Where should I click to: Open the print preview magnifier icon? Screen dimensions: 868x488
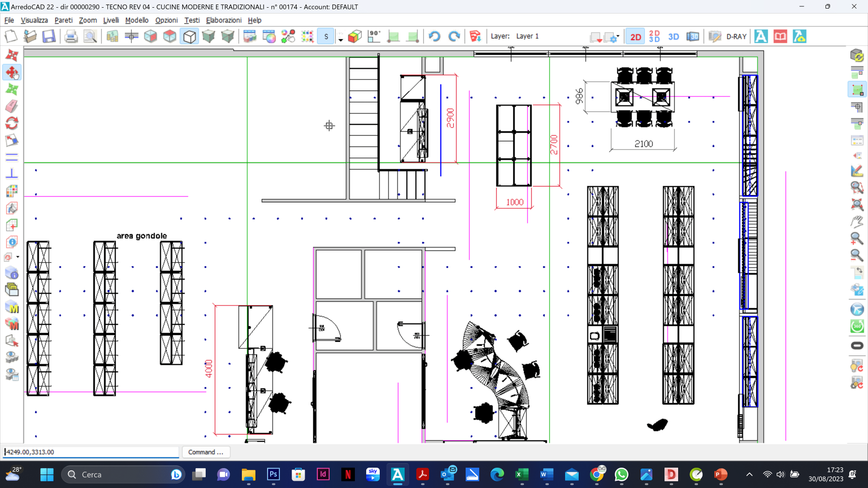coord(90,36)
